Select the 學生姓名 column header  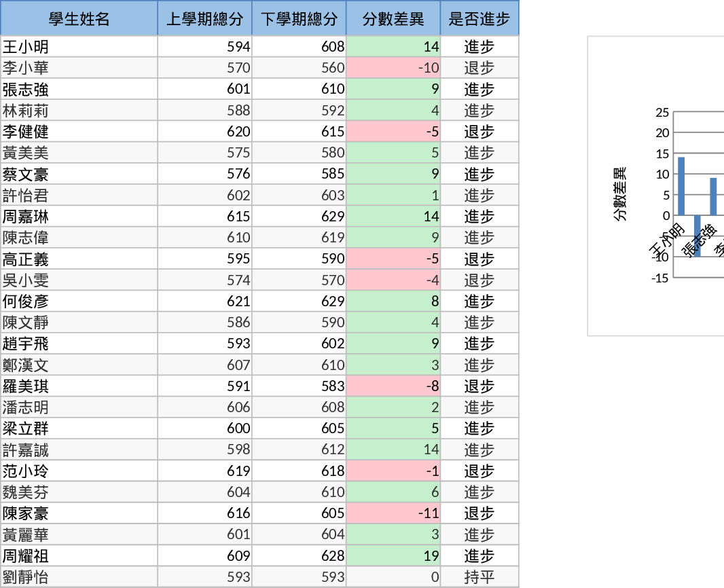pos(79,18)
